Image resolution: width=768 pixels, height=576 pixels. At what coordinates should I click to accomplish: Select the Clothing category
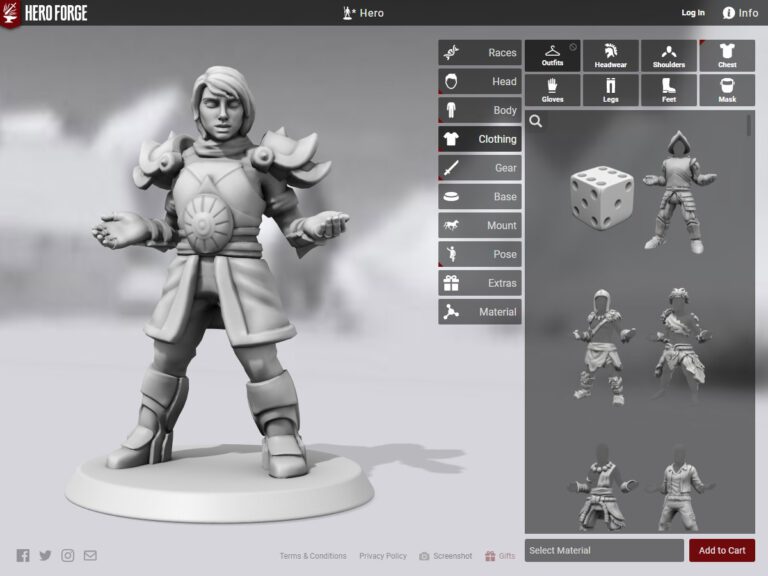tap(480, 139)
